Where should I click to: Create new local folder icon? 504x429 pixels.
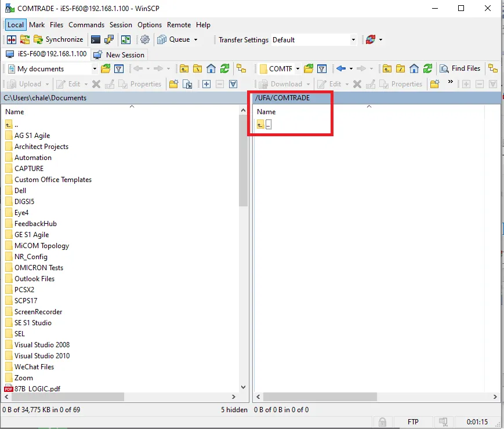173,84
